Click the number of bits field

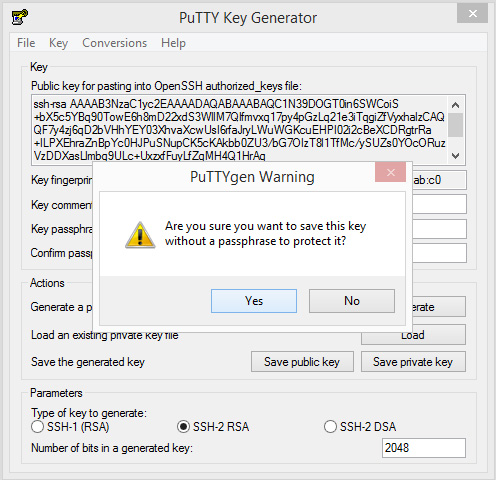coord(424,448)
